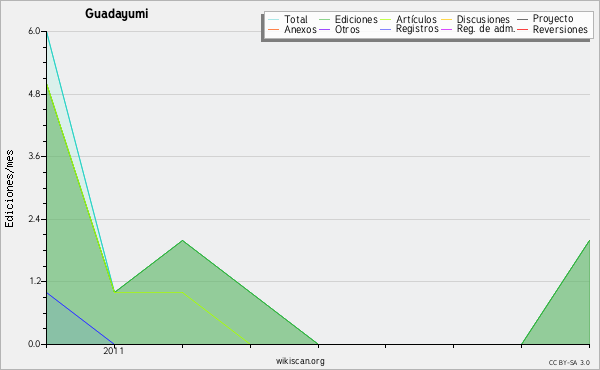Viewport: 600px width, 370px height.
Task: Click the blue Registros legend line swatch
Action: (386, 29)
